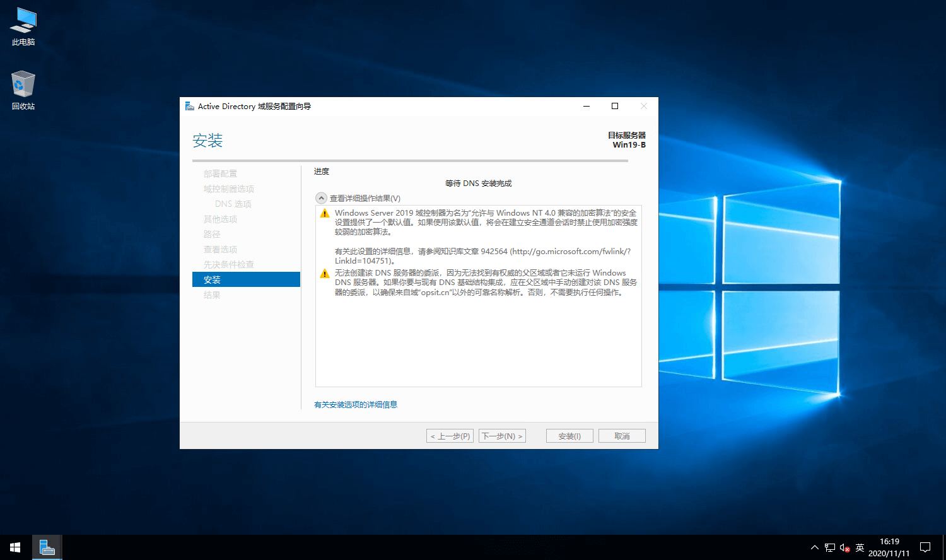Viewport: 946px width, 560px height.
Task: Maximize the Active Directory wizard window
Action: point(615,106)
